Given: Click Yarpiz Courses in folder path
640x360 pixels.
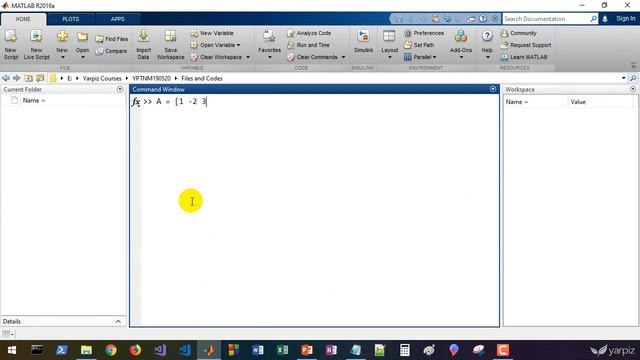Looking at the screenshot, I should [102, 78].
